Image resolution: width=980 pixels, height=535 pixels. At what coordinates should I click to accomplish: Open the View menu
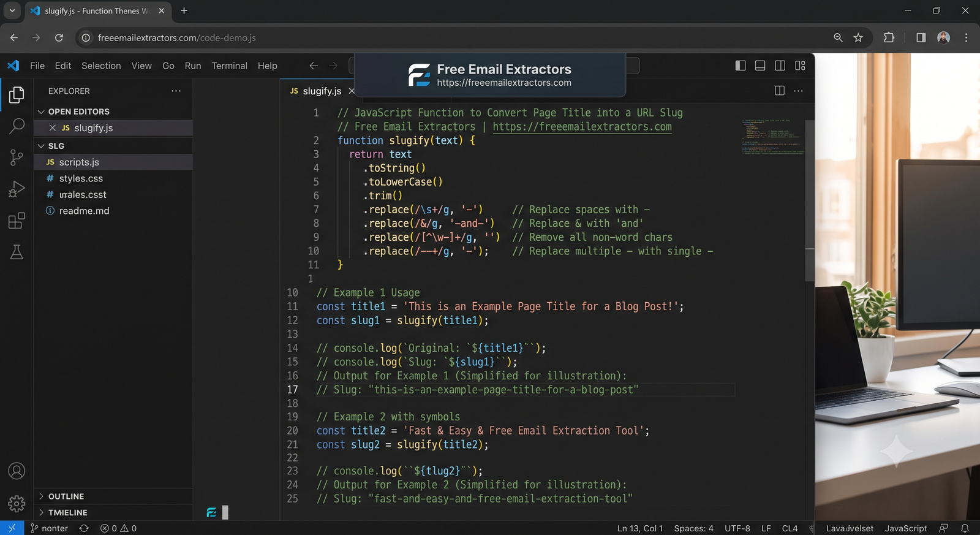141,66
